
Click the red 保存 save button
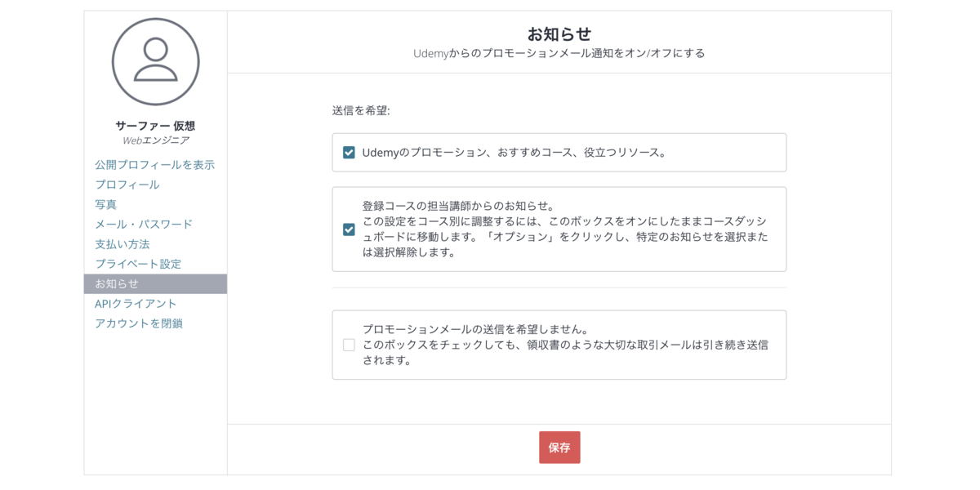(559, 448)
